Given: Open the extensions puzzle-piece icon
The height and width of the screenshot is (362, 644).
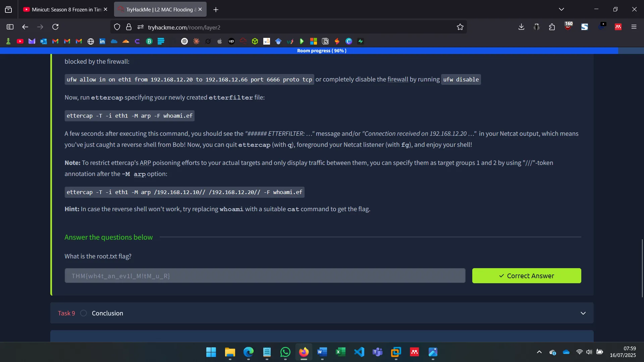Looking at the screenshot, I should (x=552, y=27).
